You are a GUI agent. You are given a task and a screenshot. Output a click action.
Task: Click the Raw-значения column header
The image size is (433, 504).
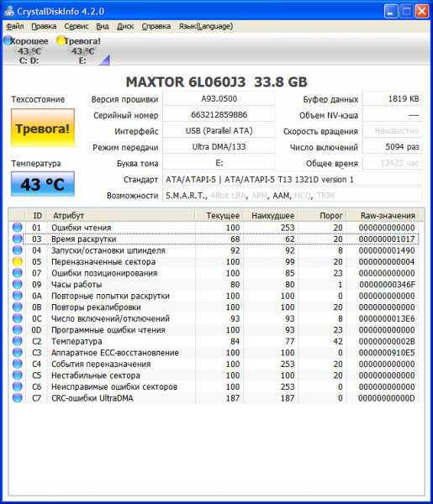[383, 215]
